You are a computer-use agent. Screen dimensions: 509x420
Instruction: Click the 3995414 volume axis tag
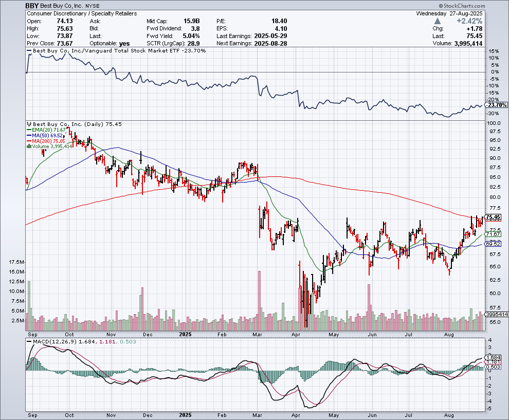497,314
